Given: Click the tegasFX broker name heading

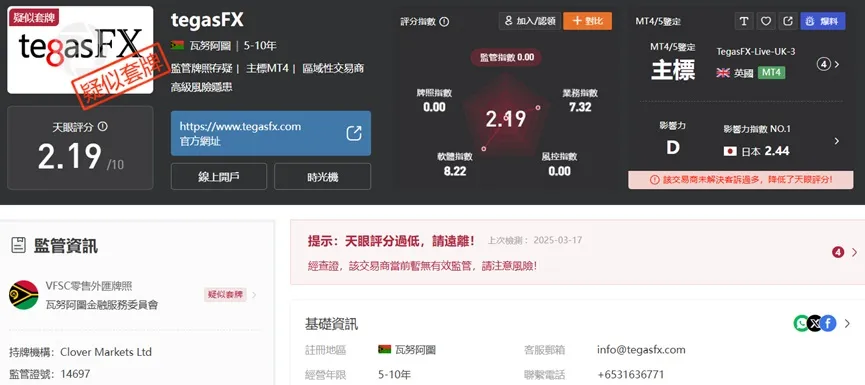Looking at the screenshot, I should 207,20.
